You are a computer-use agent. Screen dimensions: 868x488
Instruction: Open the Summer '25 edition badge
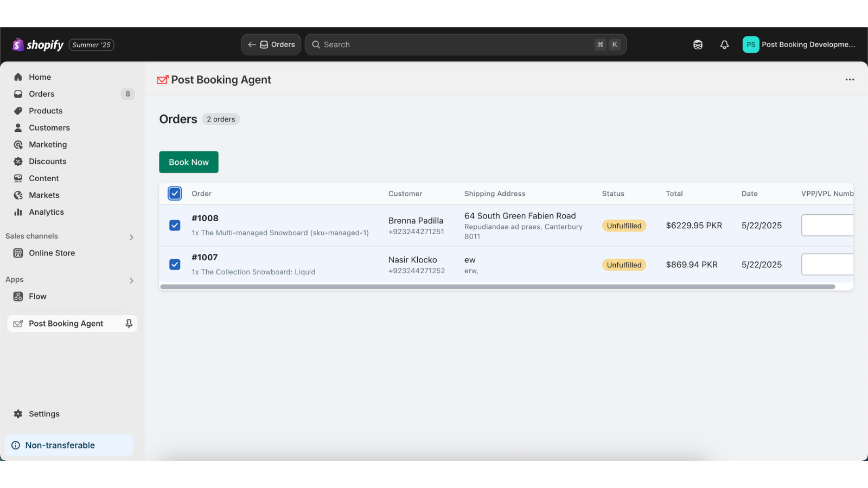point(91,45)
